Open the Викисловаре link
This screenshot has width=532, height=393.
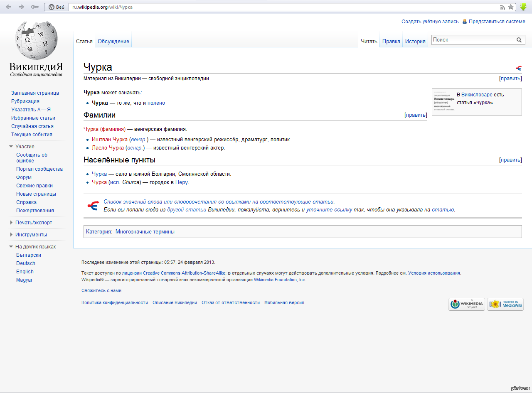[x=477, y=95]
